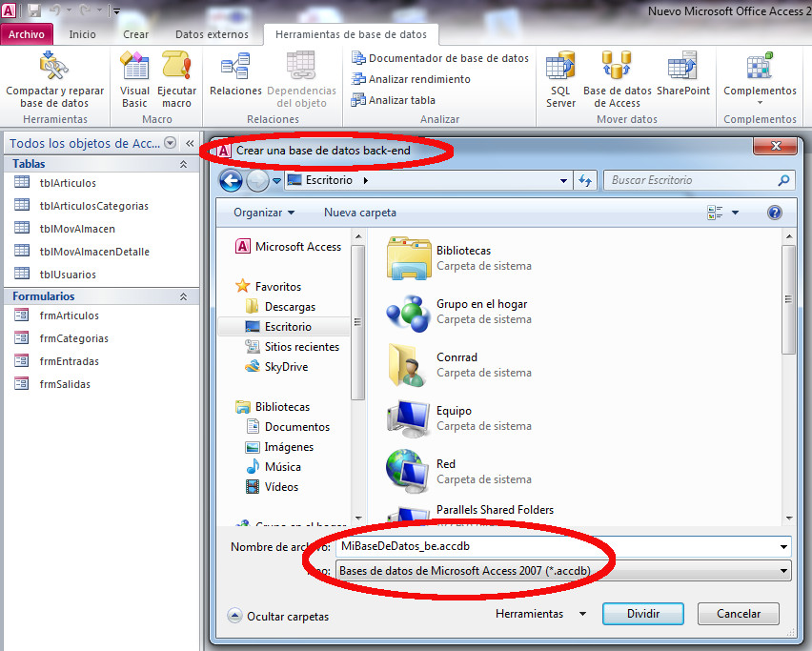Click Base de datos de Access icon
The width and height of the screenshot is (812, 651).
click(x=617, y=65)
